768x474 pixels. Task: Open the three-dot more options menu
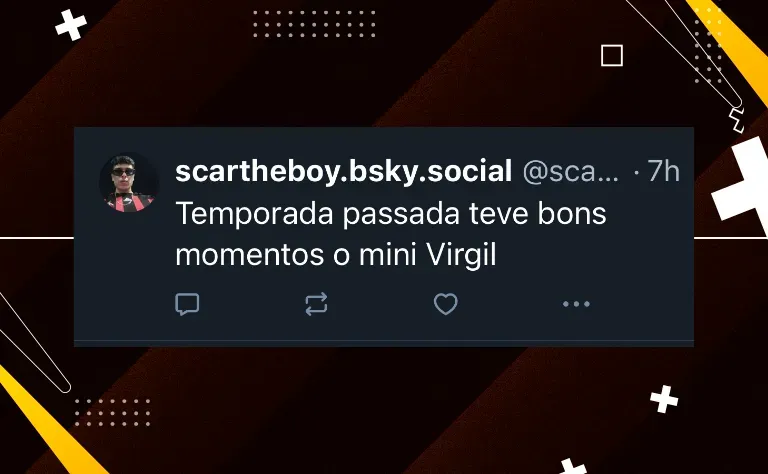click(x=576, y=304)
